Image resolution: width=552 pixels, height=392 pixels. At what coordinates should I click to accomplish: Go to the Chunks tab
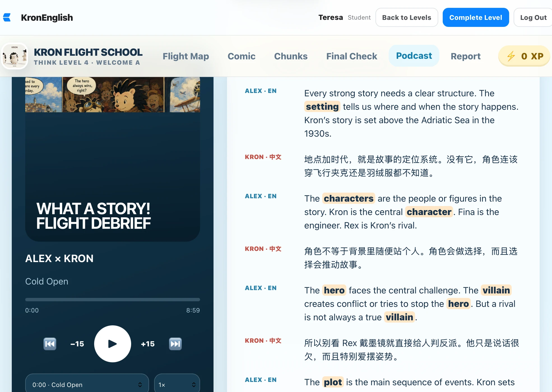[x=291, y=56]
